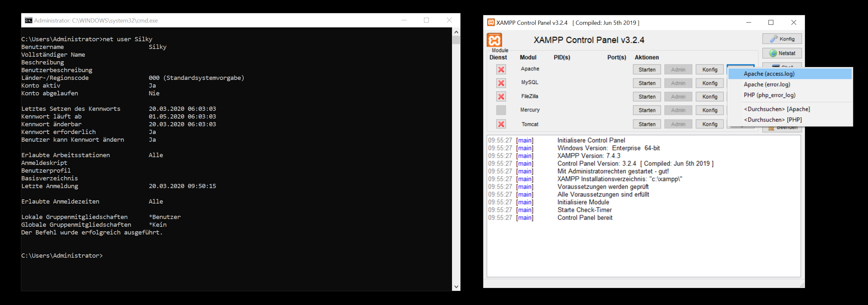Click the last cmd prompt line 'C:\Users\Administrator>'
Screen dimensions: 868x305
click(x=62, y=256)
